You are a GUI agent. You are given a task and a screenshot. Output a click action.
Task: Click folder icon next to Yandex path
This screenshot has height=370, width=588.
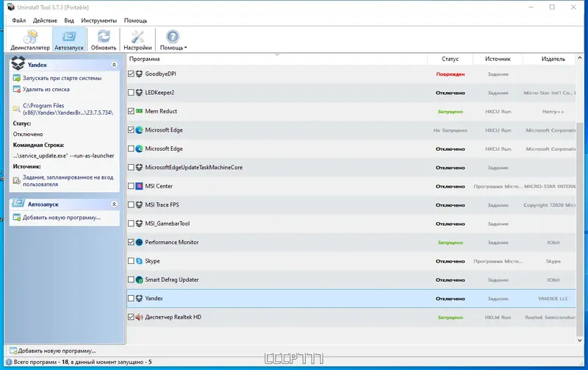16,109
